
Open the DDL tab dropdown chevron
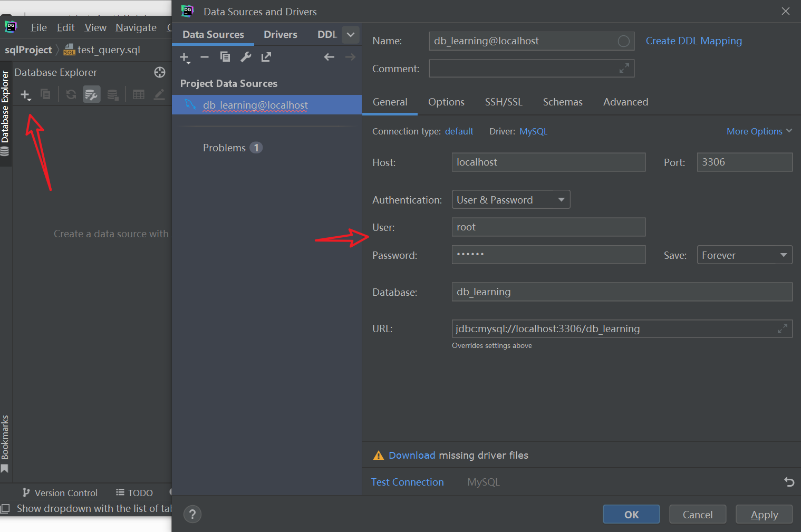point(351,35)
